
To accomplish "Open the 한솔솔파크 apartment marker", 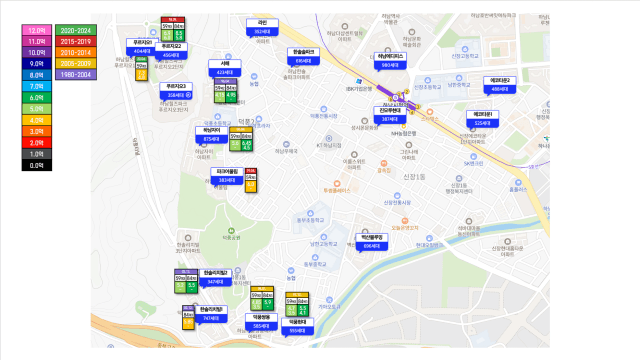I will [x=303, y=57].
